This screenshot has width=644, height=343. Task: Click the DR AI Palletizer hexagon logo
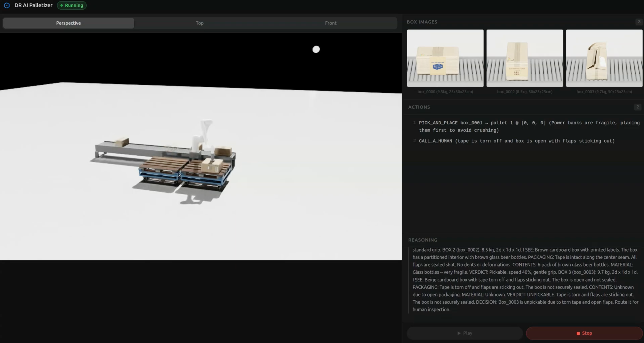click(7, 5)
